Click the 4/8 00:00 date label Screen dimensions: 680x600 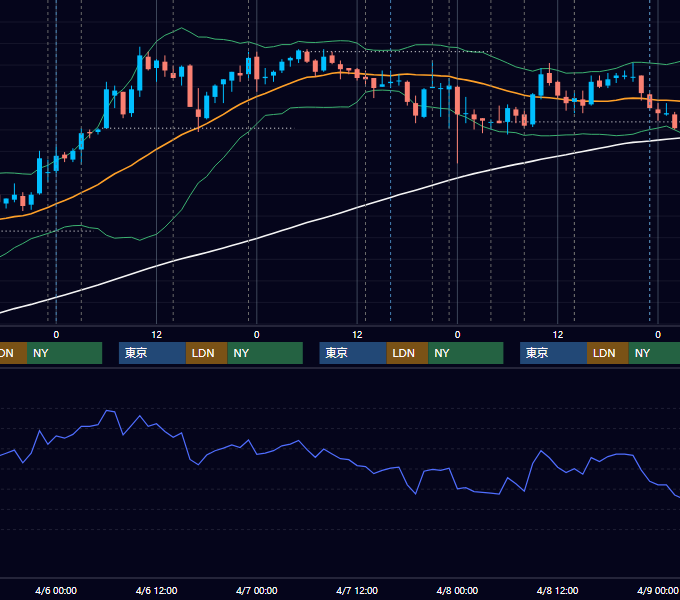[457, 590]
